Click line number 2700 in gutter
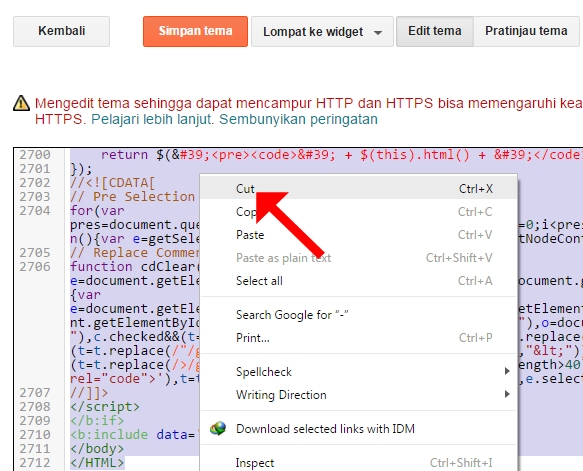 [x=35, y=155]
